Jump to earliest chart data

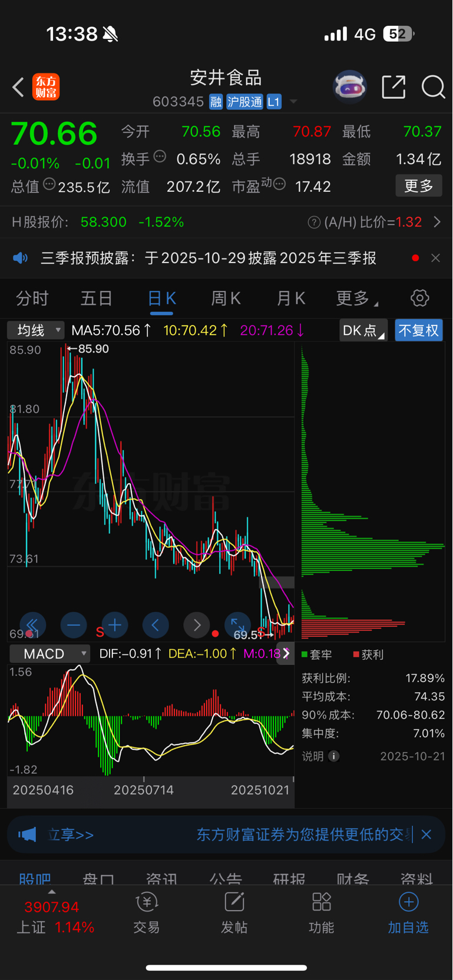click(x=32, y=625)
